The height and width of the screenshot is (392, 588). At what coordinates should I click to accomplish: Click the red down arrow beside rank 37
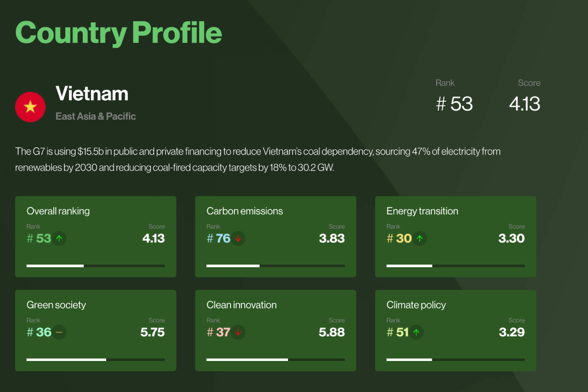(238, 332)
